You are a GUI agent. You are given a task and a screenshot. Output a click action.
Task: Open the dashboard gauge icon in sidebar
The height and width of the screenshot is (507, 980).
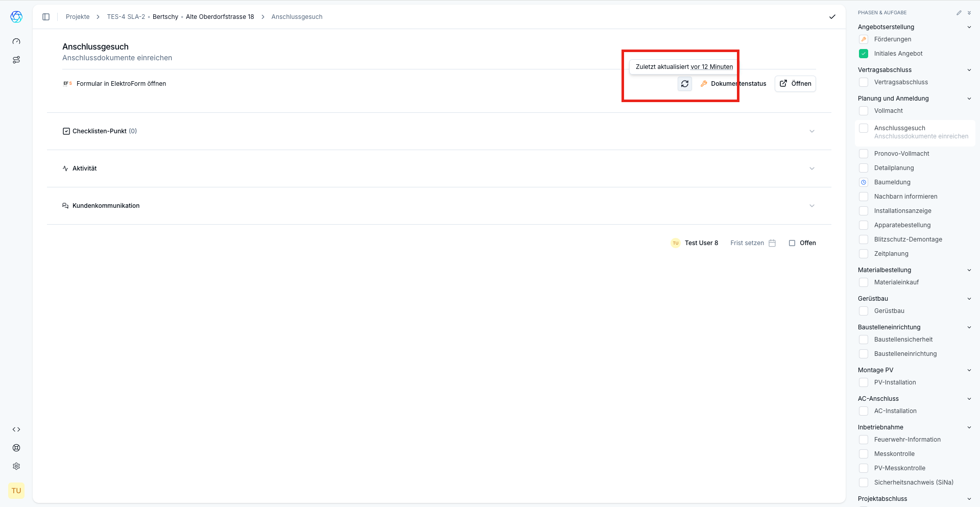pyautogui.click(x=16, y=41)
